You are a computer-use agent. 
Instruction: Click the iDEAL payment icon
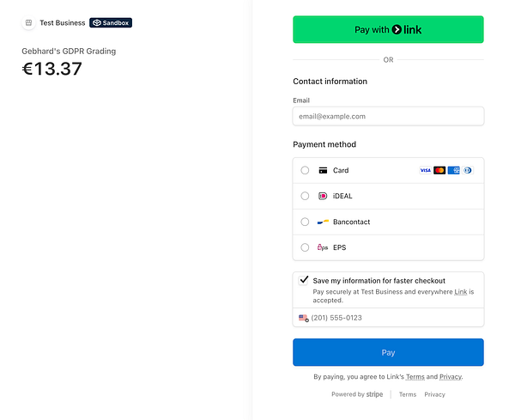click(x=323, y=196)
